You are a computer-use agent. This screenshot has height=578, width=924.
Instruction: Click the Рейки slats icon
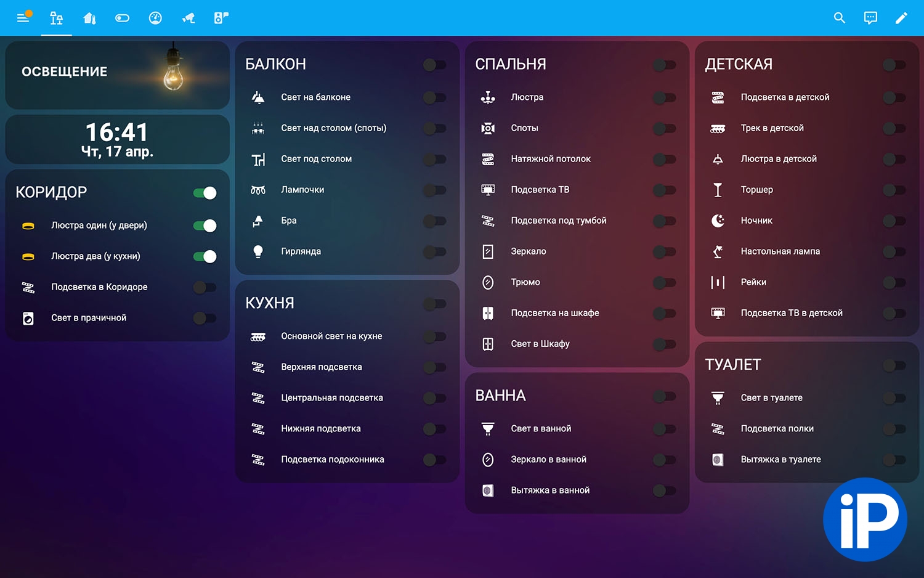click(718, 282)
